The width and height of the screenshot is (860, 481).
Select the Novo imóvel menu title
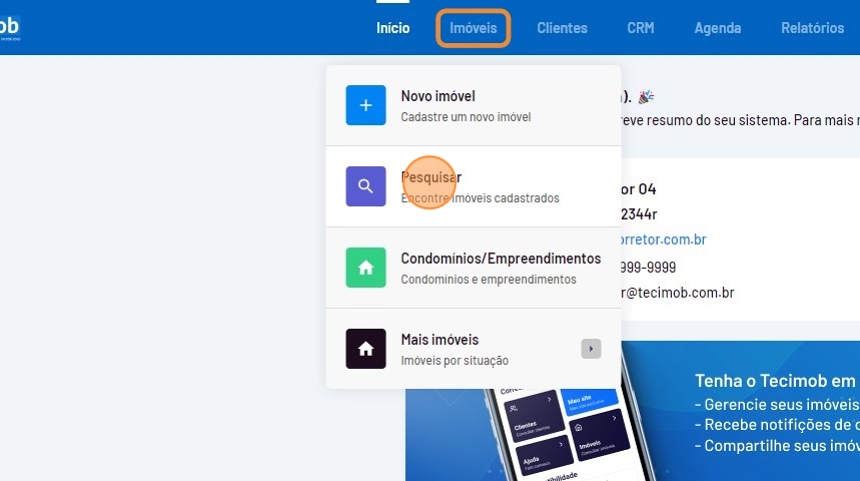tap(438, 96)
